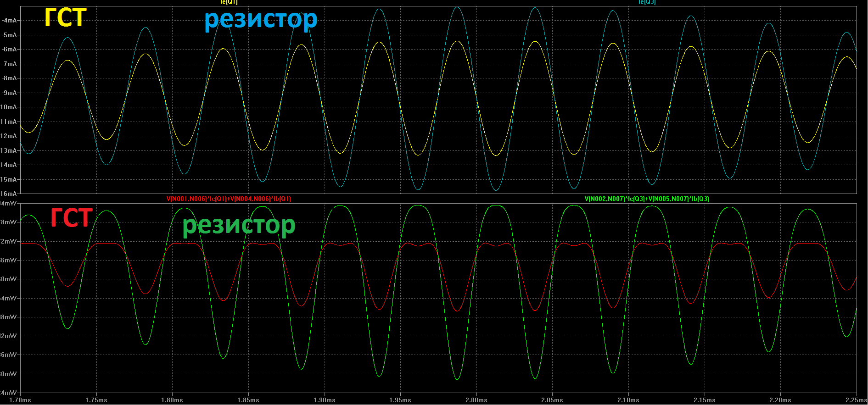Image resolution: width=868 pixels, height=405 pixels.
Task: Click the red V(N001,N006)*Ic(Q1) power trace label
Action: coord(229,199)
